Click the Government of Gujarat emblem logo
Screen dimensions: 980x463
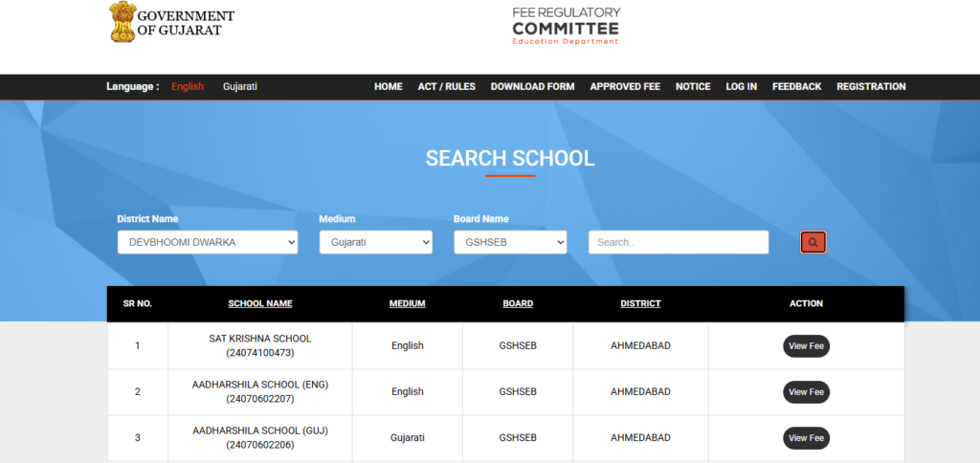(x=122, y=22)
